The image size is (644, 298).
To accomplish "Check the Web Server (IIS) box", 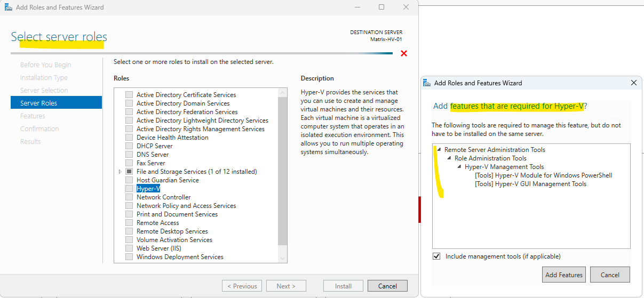I will (x=129, y=248).
